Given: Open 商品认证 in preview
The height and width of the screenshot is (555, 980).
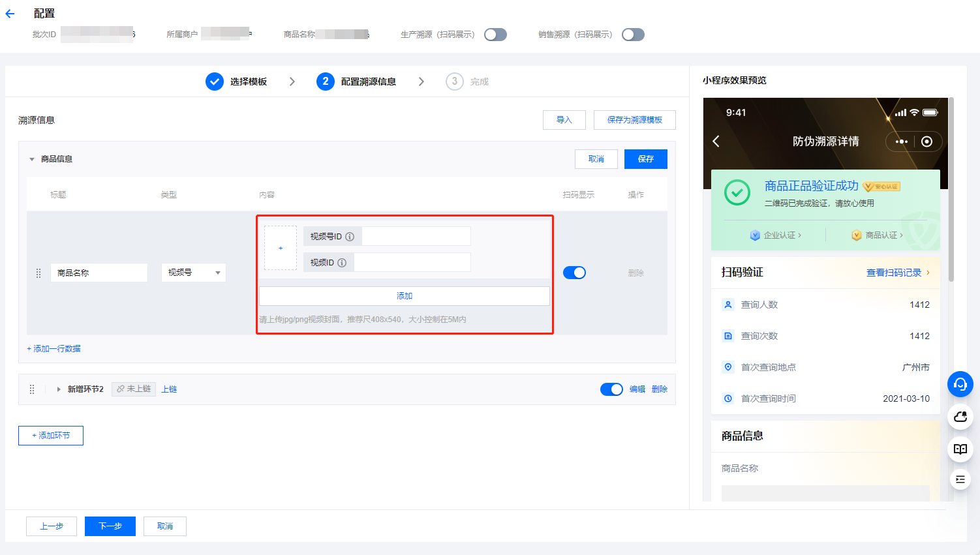Looking at the screenshot, I should click(878, 235).
